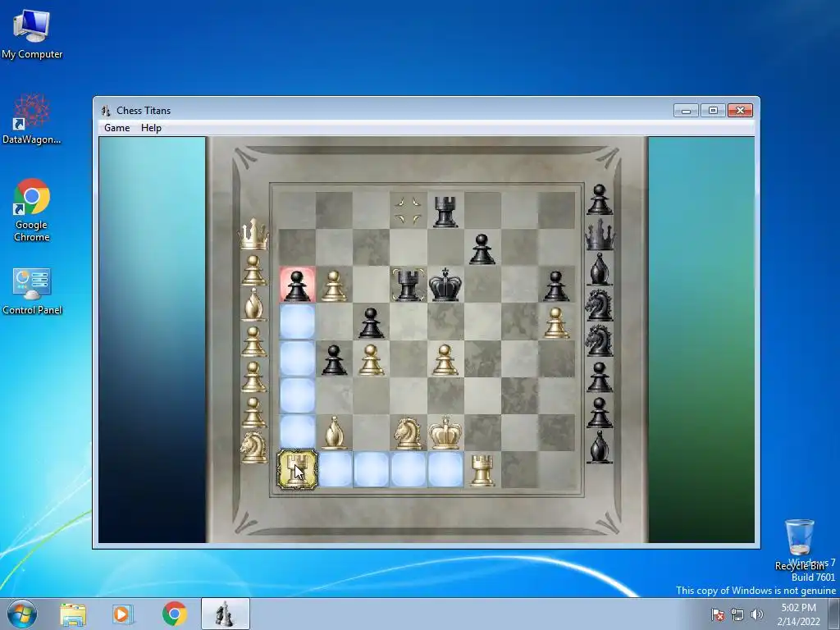840x630 pixels.
Task: Deselect the highlighted white rook on a1
Action: 297,470
